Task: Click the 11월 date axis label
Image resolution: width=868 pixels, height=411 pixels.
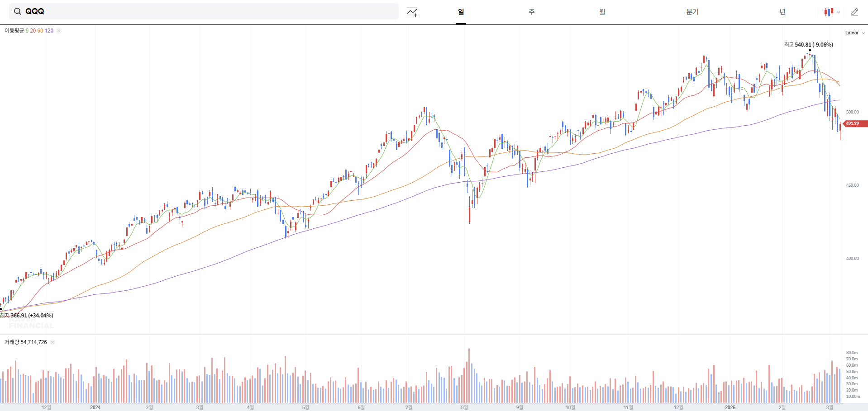Action: [628, 407]
